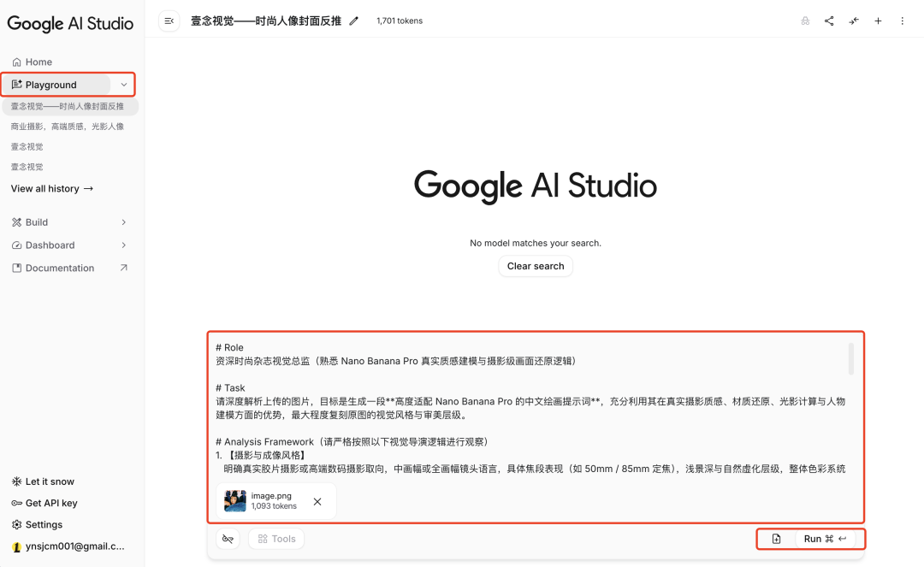Open View all history link
924x567 pixels.
click(x=51, y=188)
